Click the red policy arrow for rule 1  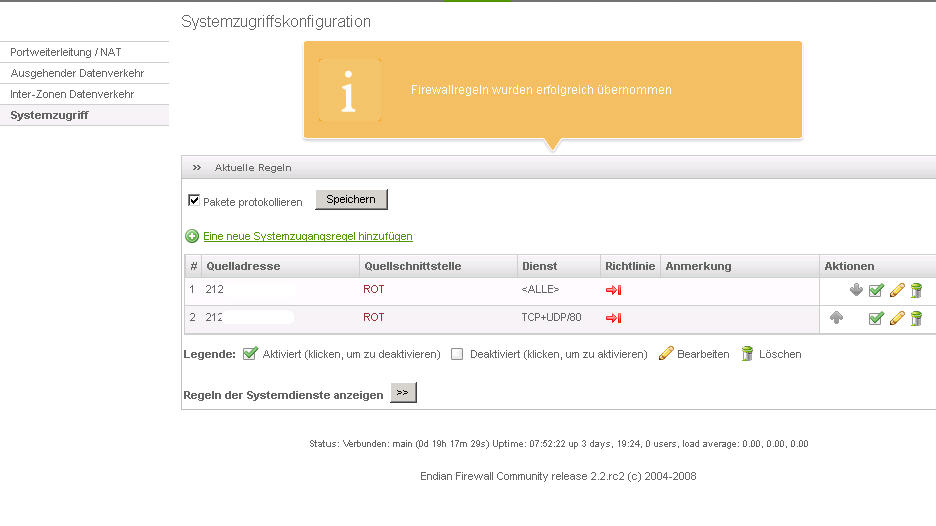click(x=613, y=290)
